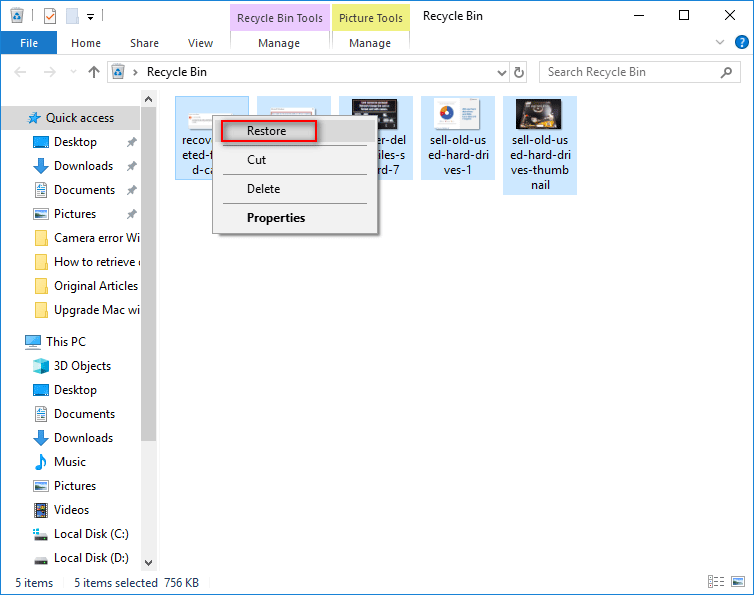Open the How to retrieve folder
The height and width of the screenshot is (595, 754).
(87, 262)
